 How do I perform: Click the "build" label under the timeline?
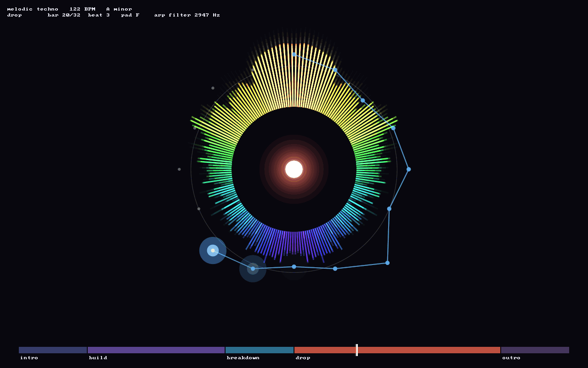98,358
